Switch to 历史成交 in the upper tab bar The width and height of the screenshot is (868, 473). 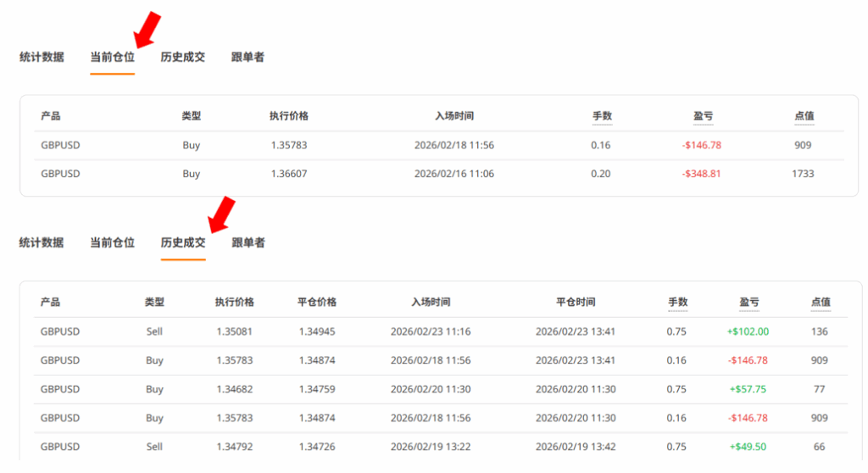pos(183,58)
